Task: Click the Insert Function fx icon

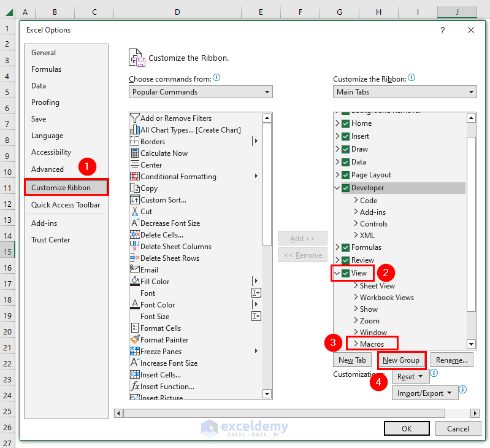Action: pyautogui.click(x=135, y=386)
